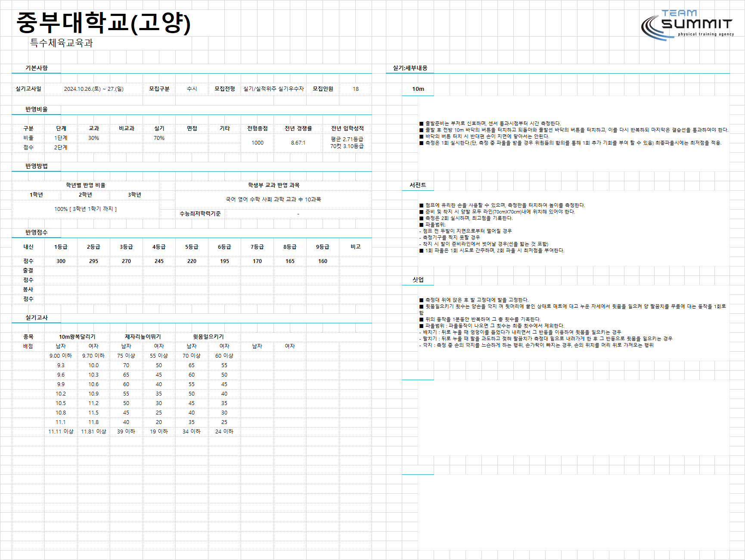Image resolution: width=745 pixels, height=560 pixels.
Task: Click the 제자리높이뛰기 column header
Action: point(143,337)
